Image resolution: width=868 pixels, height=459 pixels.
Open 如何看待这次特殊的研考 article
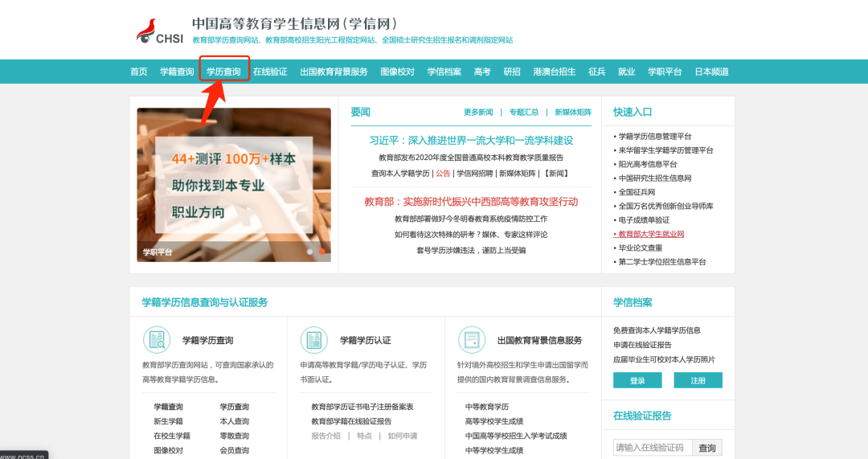click(x=471, y=234)
